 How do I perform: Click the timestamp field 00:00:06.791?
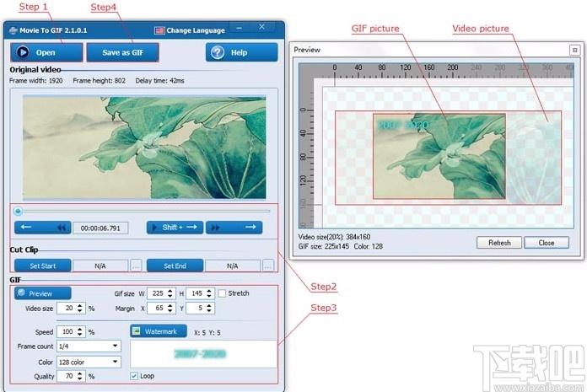coord(100,228)
